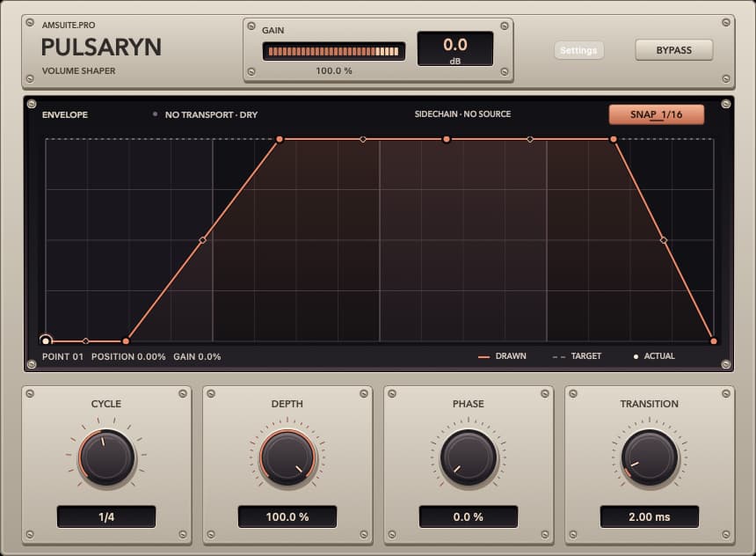
Task: Click the VOLUME SHAPER subtitle
Action: click(78, 71)
